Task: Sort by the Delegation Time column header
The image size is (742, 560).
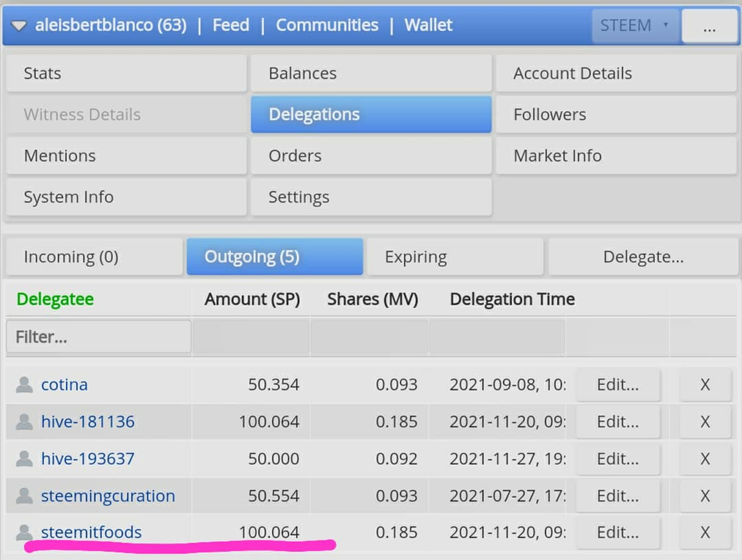Action: (x=512, y=299)
